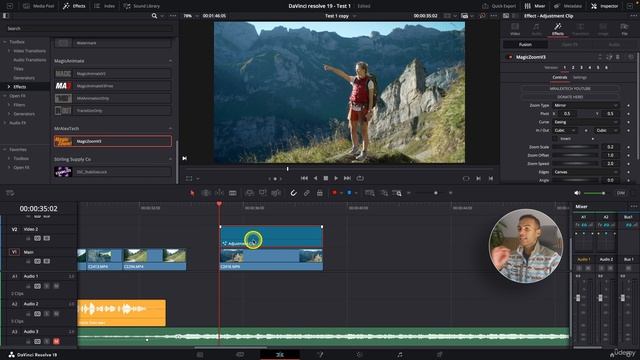This screenshot has width=640, height=360.
Task: Click the Replace Clip toolbar icon
Action: (276, 193)
